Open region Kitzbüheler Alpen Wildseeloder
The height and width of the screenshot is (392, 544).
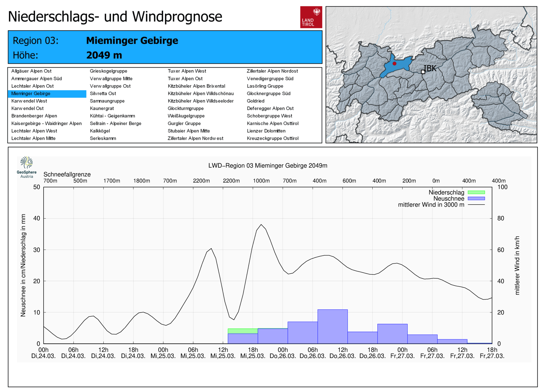(201, 101)
